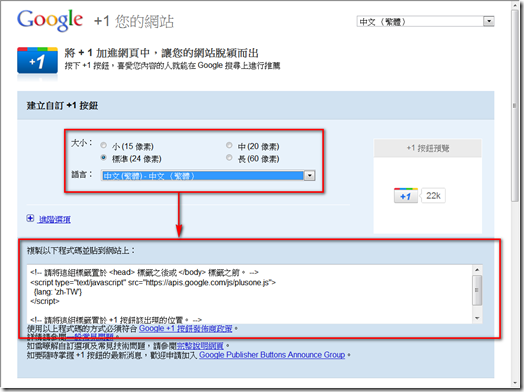Open the Google +1 button policy link
The width and height of the screenshot is (524, 392).
coord(185,329)
